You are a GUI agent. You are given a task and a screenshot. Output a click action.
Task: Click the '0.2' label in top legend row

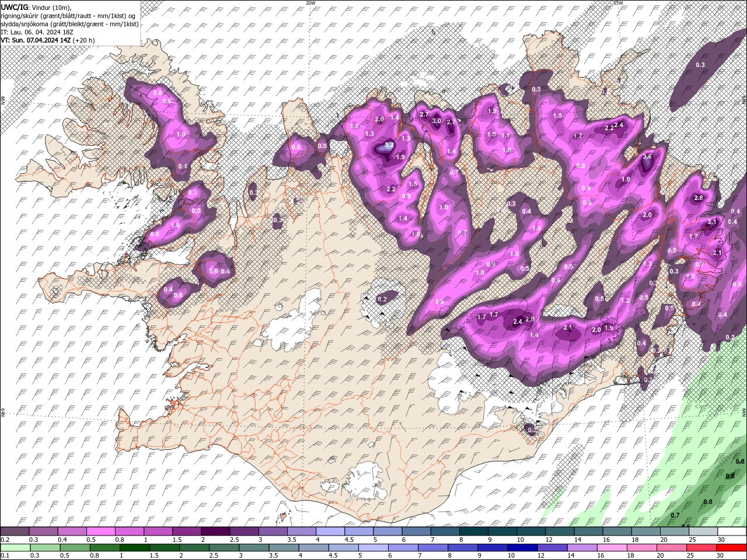pyautogui.click(x=5, y=540)
